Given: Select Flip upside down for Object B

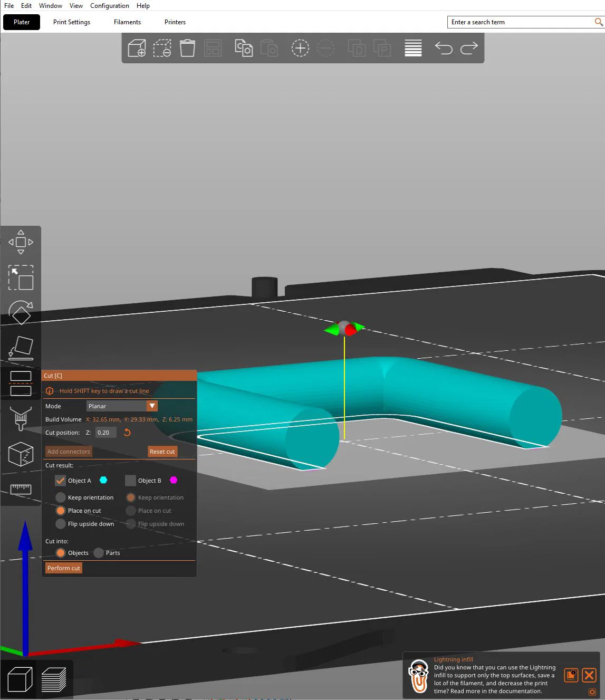Looking at the screenshot, I should [131, 524].
